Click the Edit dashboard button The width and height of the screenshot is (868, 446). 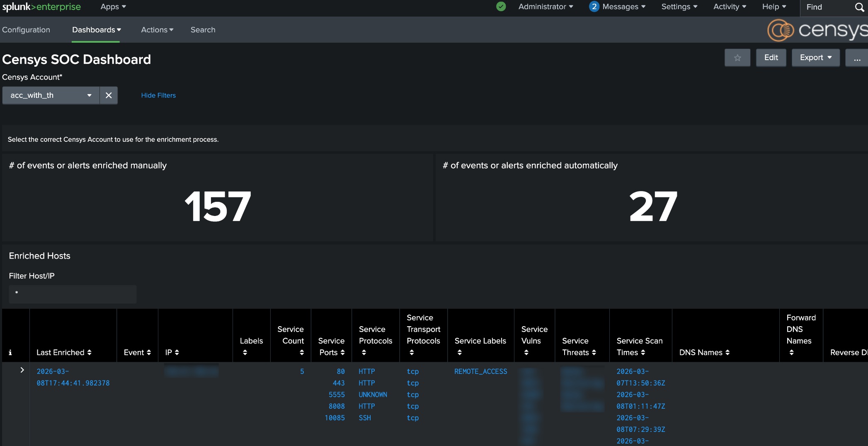coord(771,58)
